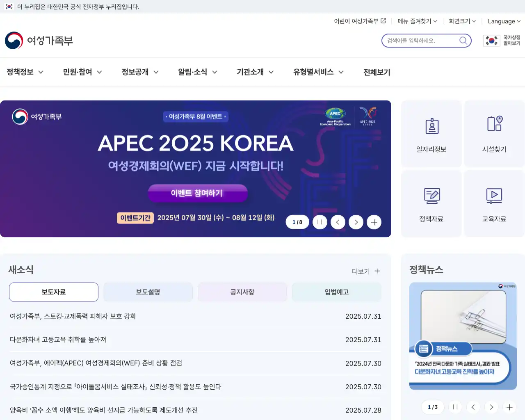Expand 알림·소식 menu

coord(198,72)
